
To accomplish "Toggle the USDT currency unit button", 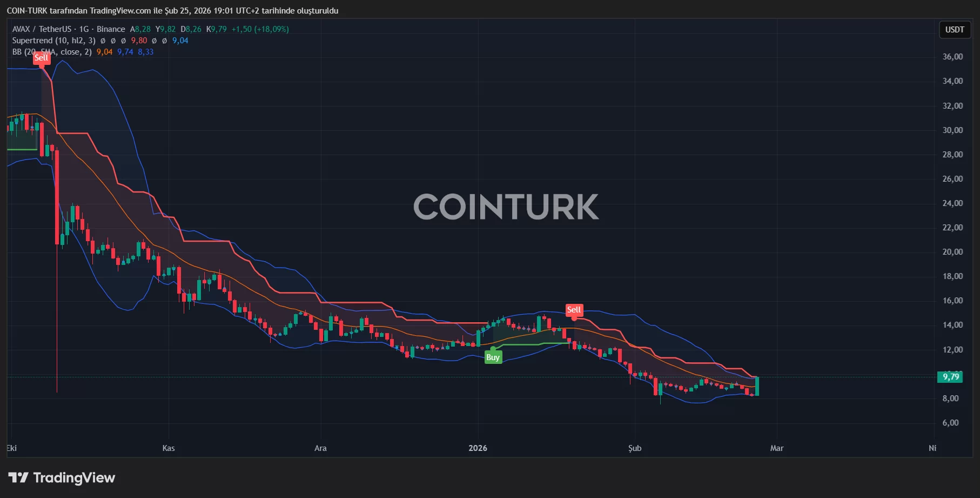I will point(955,30).
